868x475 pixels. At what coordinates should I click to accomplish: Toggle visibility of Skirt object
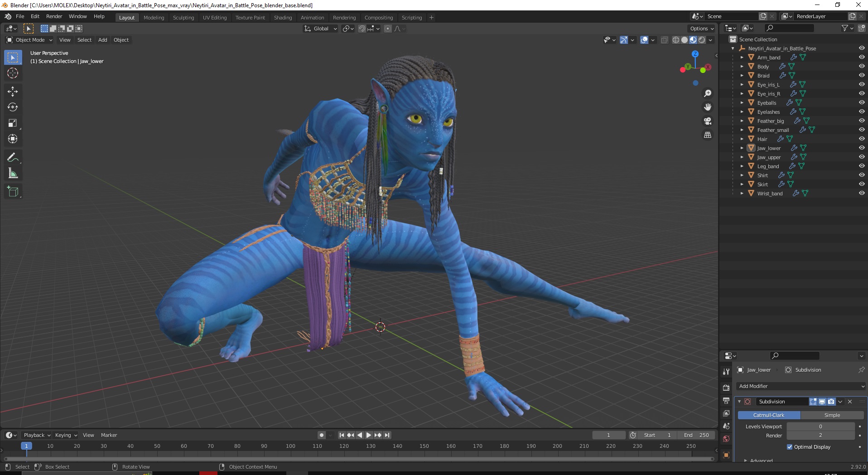(862, 184)
